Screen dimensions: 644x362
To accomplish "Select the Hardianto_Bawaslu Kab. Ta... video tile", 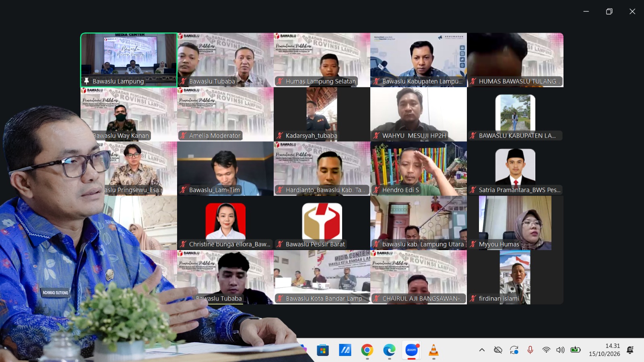I will click(322, 169).
